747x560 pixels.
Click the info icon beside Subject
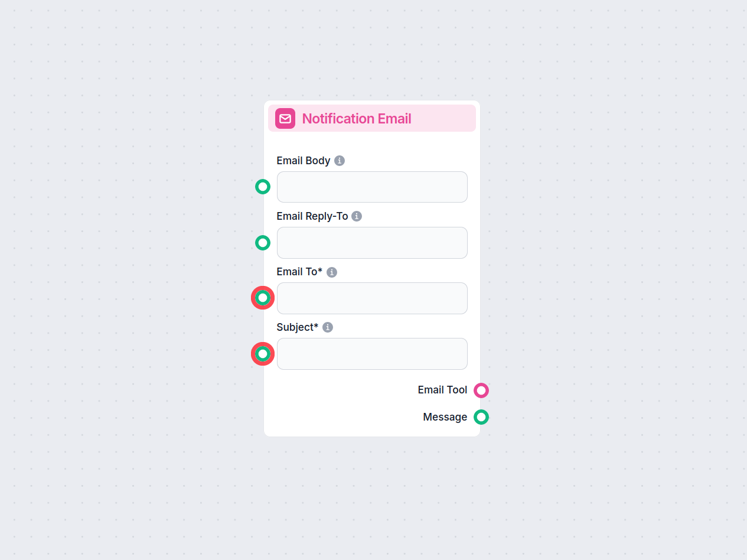point(328,327)
